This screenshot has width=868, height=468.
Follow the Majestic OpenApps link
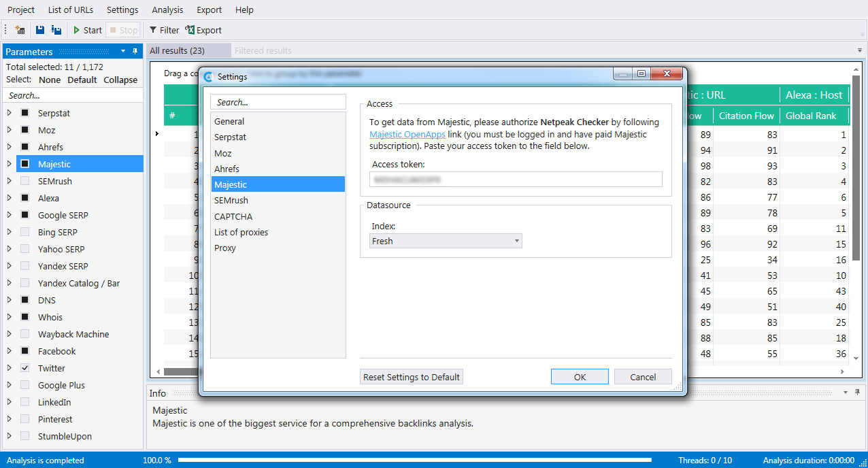point(407,134)
